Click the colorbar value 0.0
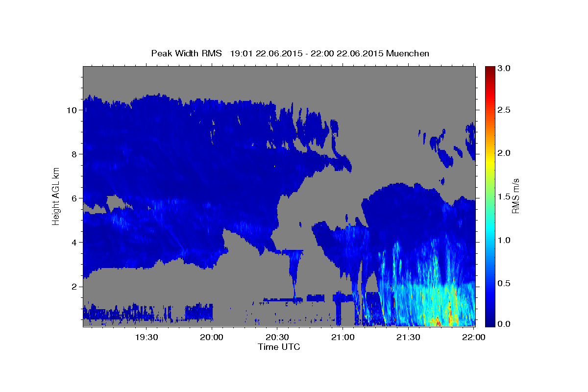 coord(503,324)
